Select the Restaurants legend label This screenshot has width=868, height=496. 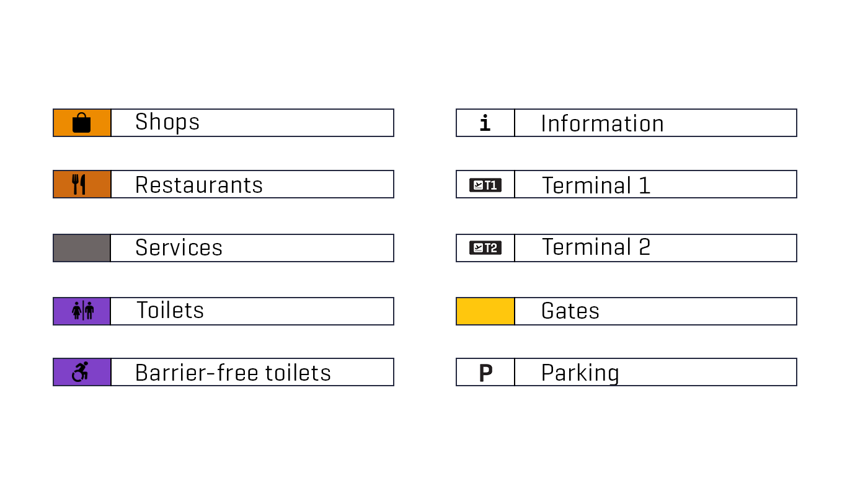pos(199,185)
